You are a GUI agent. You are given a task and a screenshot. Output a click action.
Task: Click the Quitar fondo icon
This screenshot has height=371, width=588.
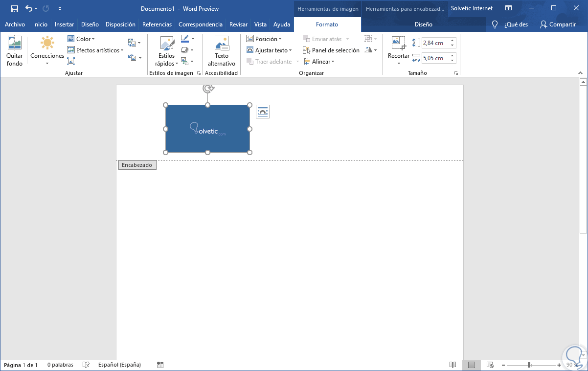(15, 43)
